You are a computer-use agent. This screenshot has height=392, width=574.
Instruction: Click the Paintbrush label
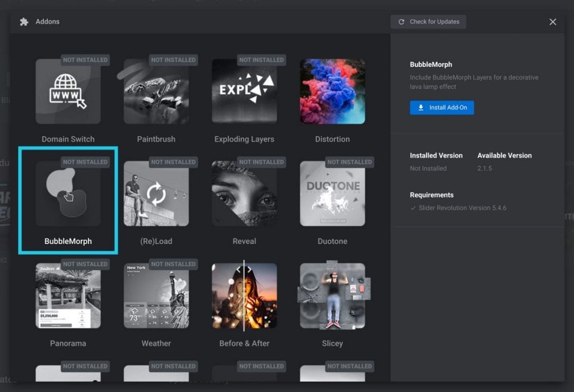156,139
